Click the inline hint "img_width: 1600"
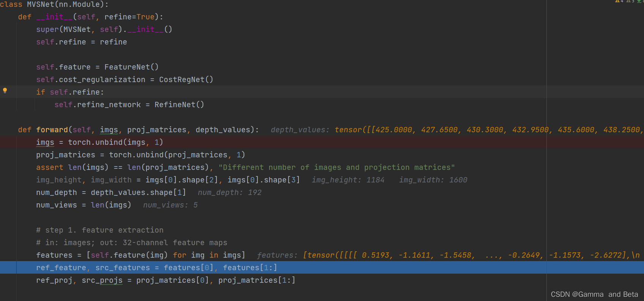 tap(433, 180)
